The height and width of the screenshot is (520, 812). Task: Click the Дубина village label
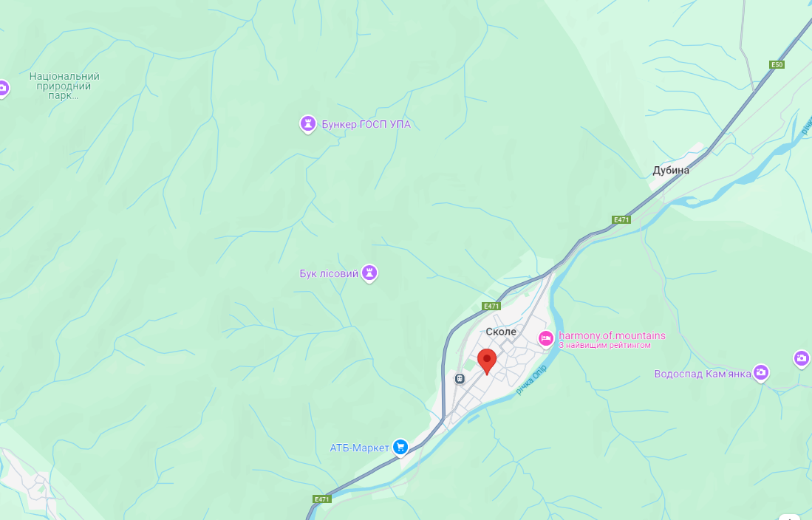tap(671, 170)
